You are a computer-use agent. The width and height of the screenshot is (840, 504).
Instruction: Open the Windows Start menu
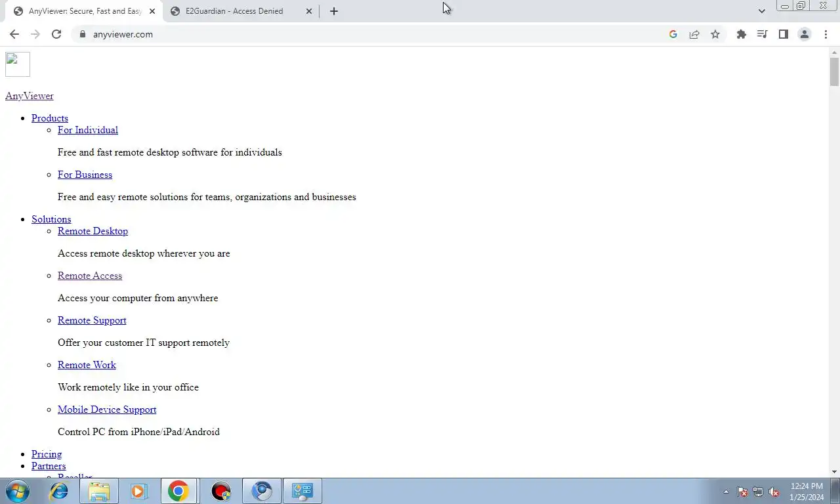(x=18, y=491)
